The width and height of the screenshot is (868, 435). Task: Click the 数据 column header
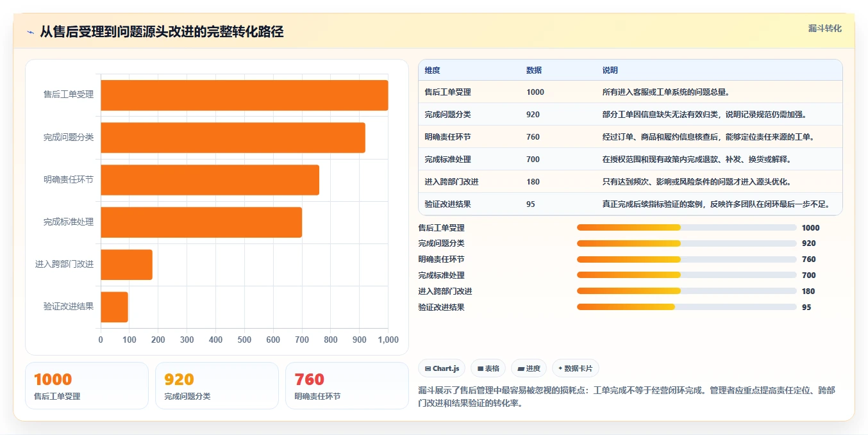point(534,70)
